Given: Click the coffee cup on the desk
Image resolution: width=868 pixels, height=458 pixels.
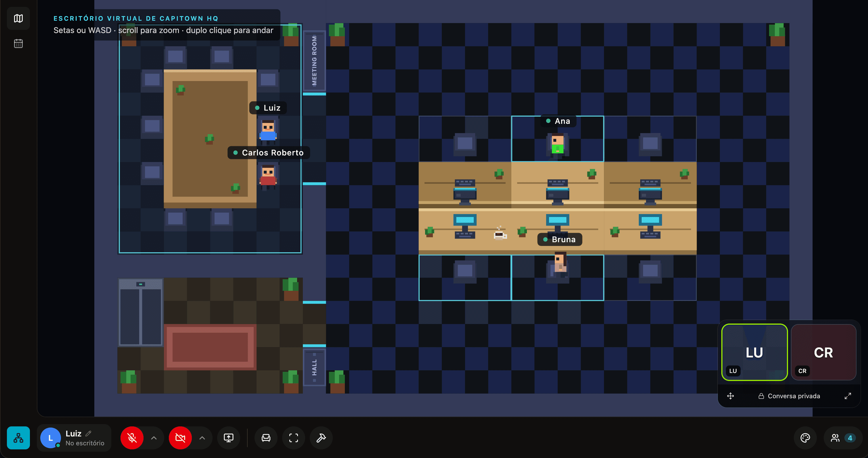Looking at the screenshot, I should point(500,233).
